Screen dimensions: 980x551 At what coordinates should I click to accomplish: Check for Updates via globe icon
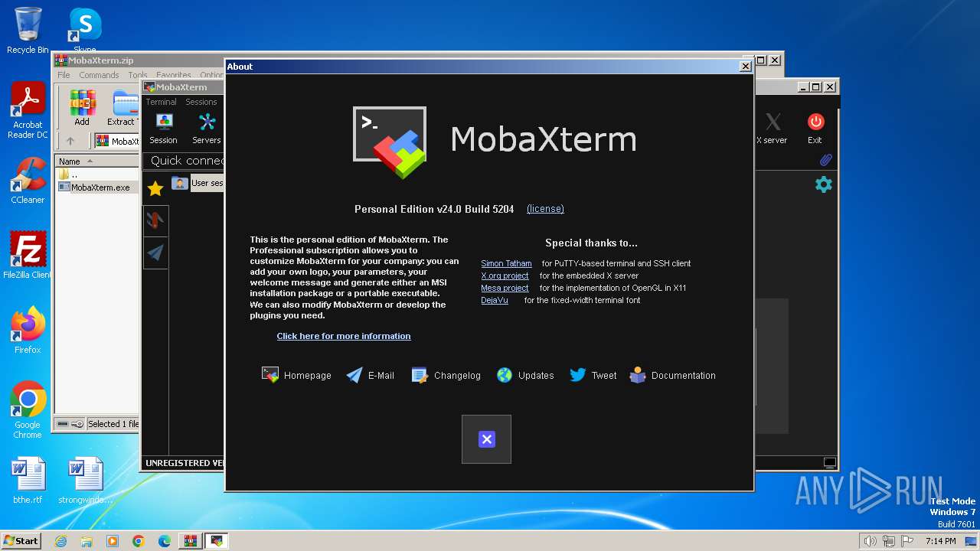[505, 375]
